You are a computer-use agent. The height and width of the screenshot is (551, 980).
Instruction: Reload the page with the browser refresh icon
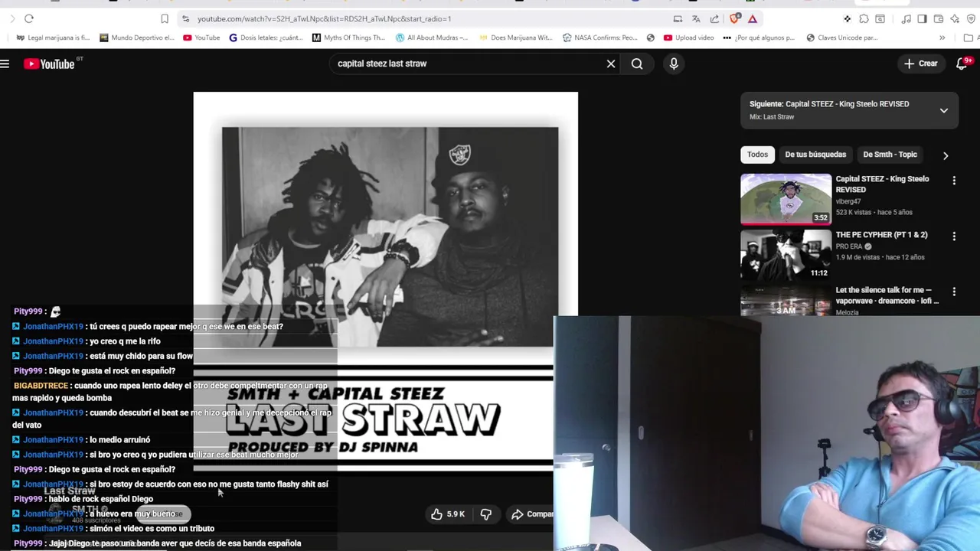pos(29,18)
